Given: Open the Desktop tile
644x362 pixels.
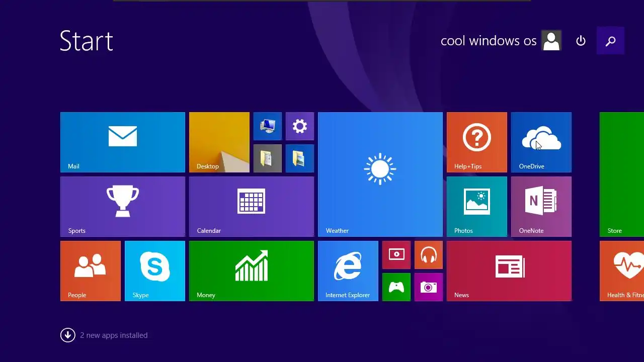Looking at the screenshot, I should tap(219, 142).
